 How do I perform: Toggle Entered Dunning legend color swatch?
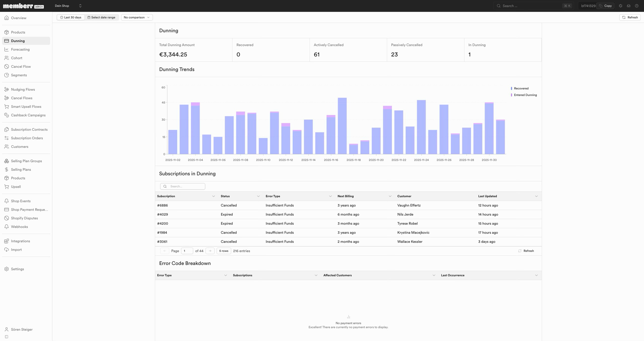point(511,95)
